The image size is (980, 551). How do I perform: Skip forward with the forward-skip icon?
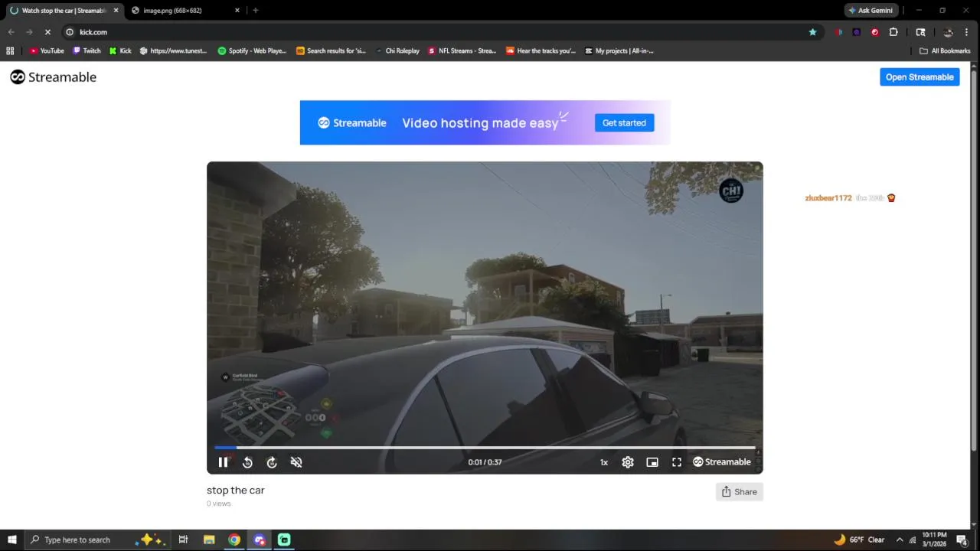tap(272, 462)
